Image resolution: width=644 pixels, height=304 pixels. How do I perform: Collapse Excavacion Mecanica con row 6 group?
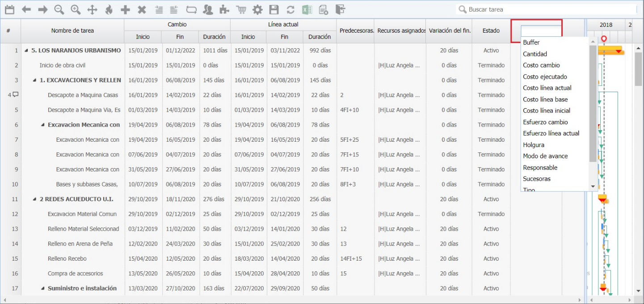pyautogui.click(x=43, y=125)
